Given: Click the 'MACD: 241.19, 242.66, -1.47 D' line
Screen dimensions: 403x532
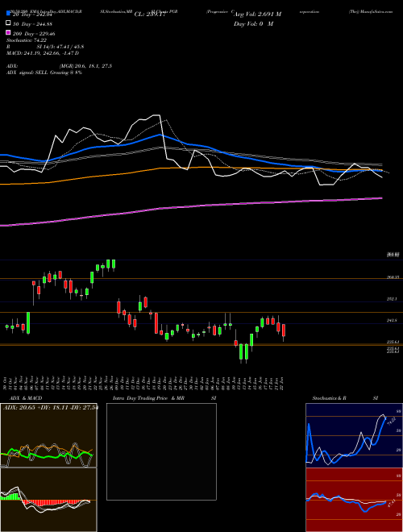Looking at the screenshot, I should tap(43, 53).
